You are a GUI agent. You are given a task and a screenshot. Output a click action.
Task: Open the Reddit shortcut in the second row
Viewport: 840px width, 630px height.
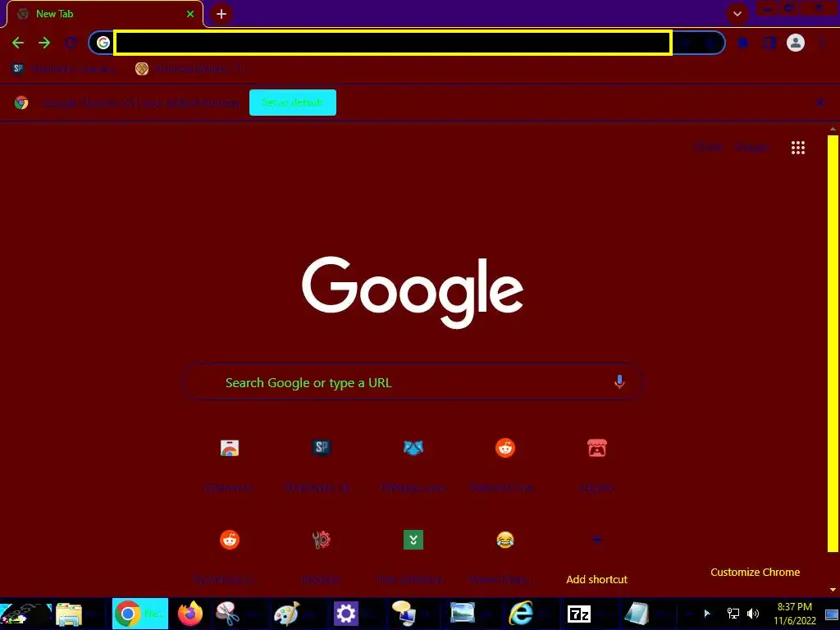(x=230, y=555)
